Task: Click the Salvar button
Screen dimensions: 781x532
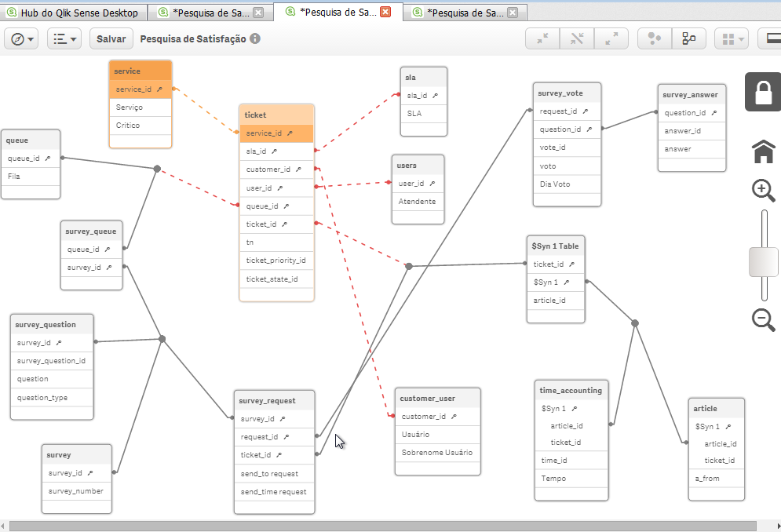Action: click(x=110, y=38)
